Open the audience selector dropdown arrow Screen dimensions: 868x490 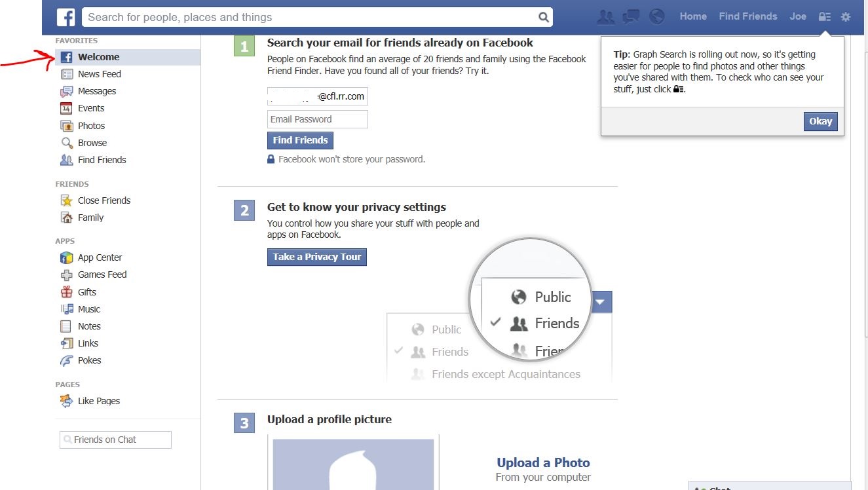point(601,302)
